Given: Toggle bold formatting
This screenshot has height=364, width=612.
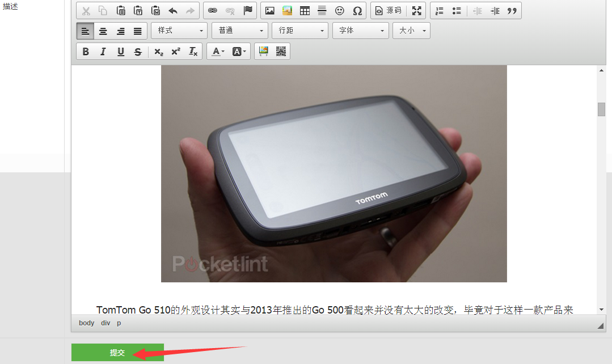Looking at the screenshot, I should 86,52.
